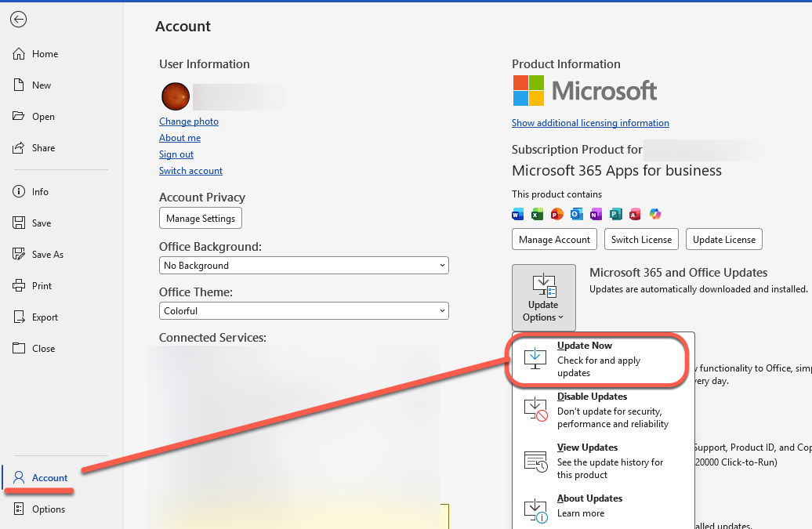Select the Export label in the sidebar
Image resolution: width=812 pixels, height=529 pixels.
tap(45, 317)
